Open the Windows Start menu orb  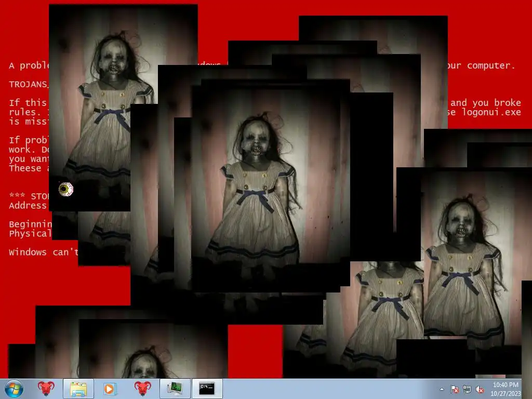coord(14,389)
